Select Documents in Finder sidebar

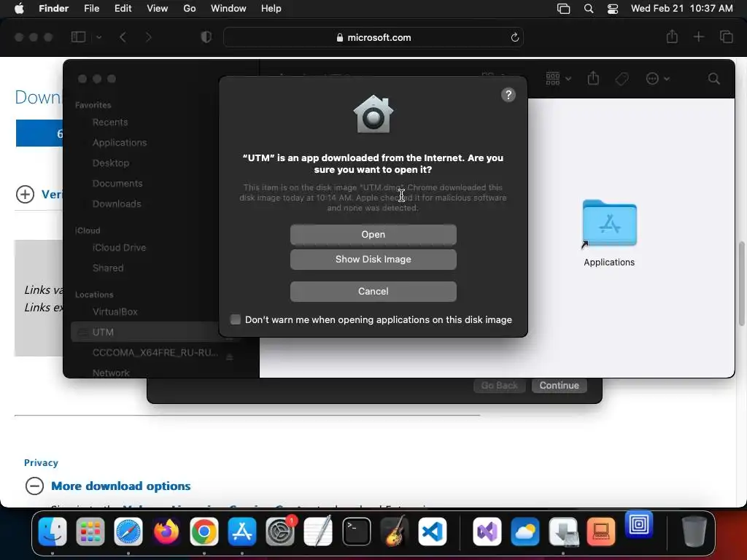click(117, 183)
